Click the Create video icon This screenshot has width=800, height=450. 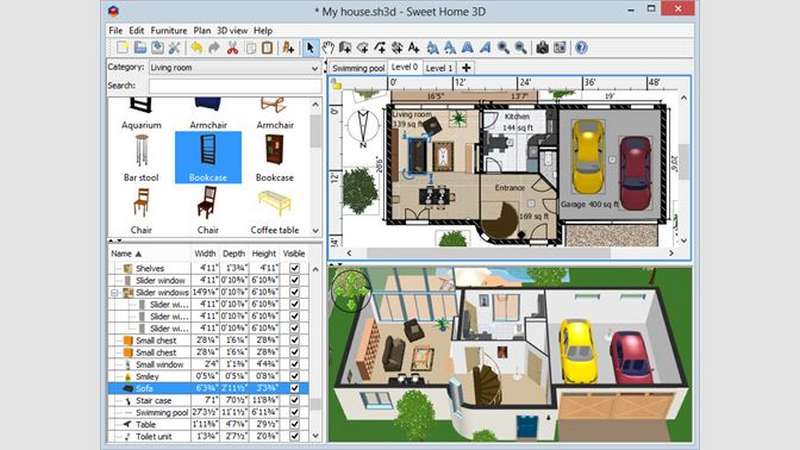560,48
